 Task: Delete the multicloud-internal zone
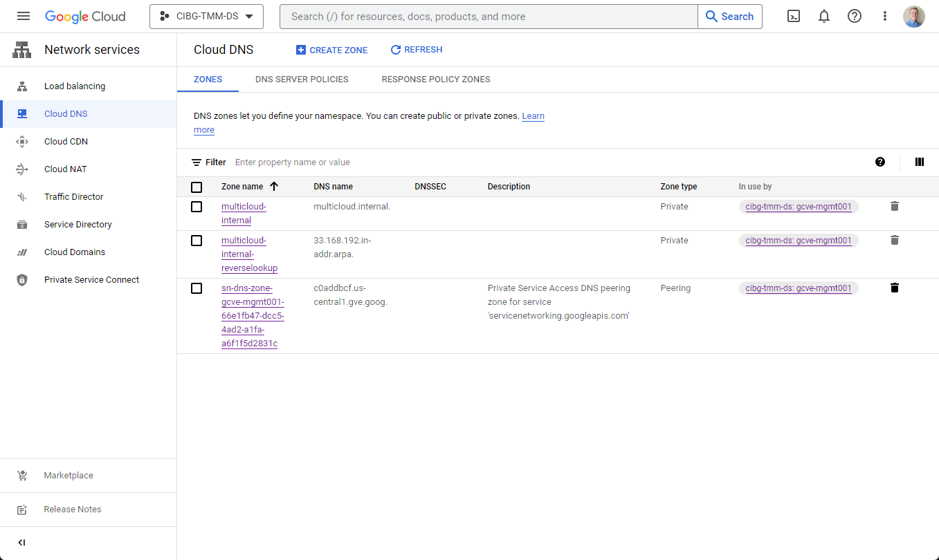click(x=895, y=206)
